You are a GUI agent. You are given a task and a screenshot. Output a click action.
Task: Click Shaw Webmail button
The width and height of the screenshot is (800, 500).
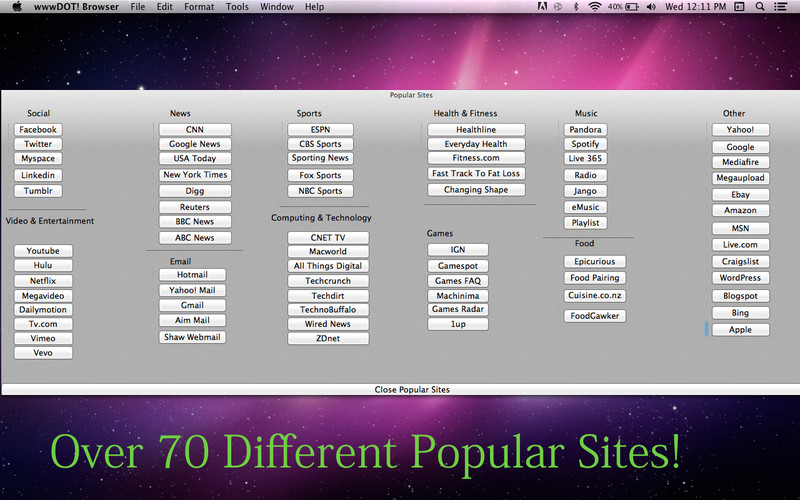192,337
